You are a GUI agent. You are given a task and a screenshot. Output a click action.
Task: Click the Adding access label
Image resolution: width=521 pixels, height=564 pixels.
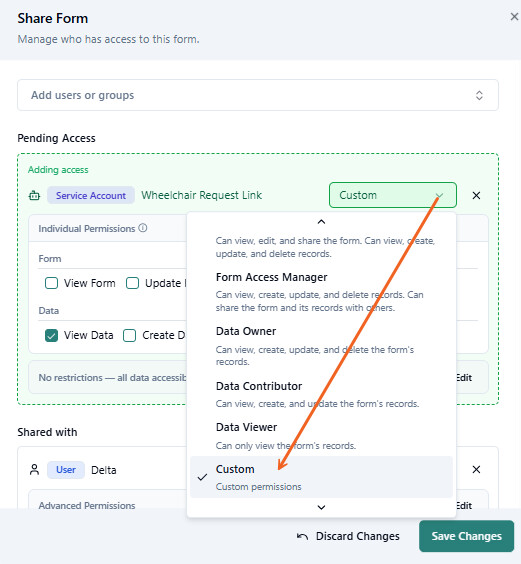click(58, 170)
